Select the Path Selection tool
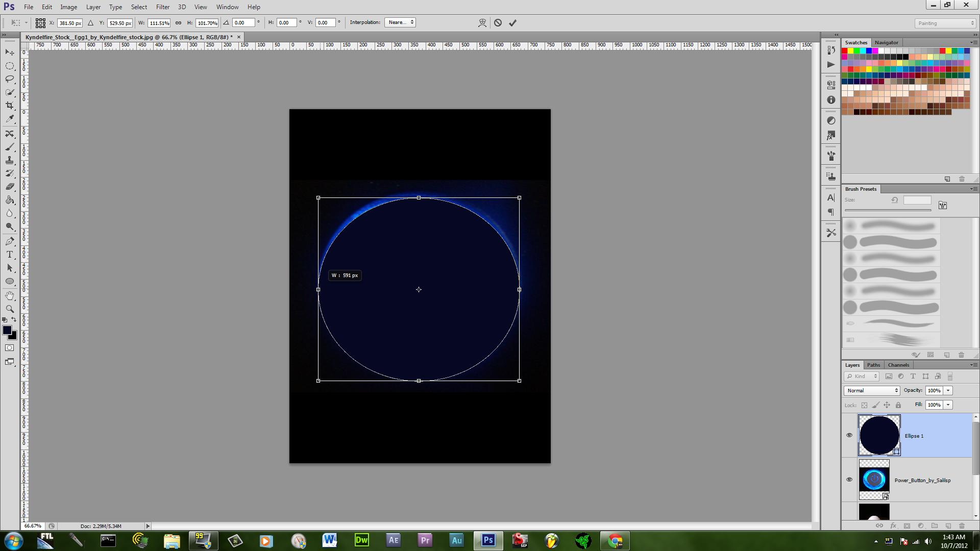Screen dimensions: 980x551 coord(10,268)
